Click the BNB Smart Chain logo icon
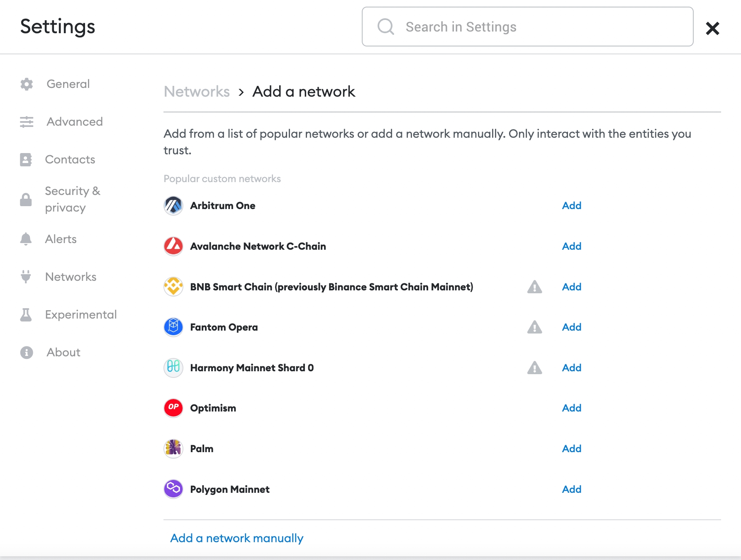The width and height of the screenshot is (741, 560). (173, 287)
